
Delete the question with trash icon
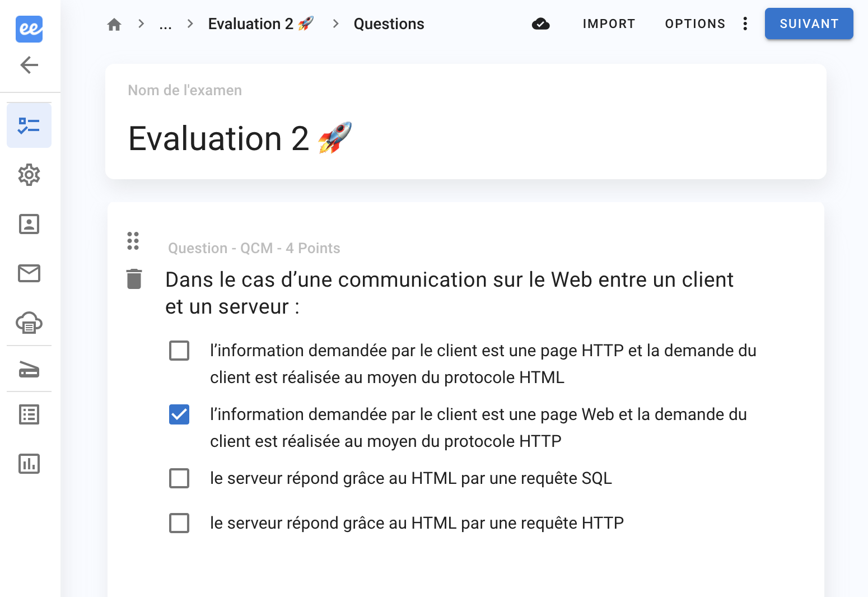pos(134,279)
